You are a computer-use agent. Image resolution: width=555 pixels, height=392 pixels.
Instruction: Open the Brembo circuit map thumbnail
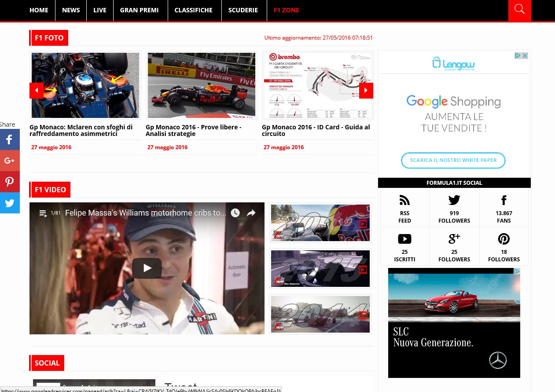317,85
